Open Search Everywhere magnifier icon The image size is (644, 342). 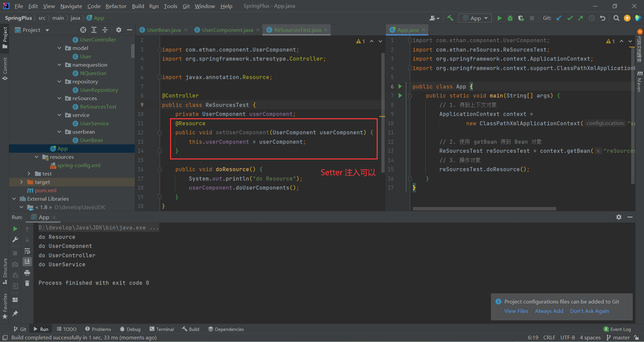coord(616,18)
